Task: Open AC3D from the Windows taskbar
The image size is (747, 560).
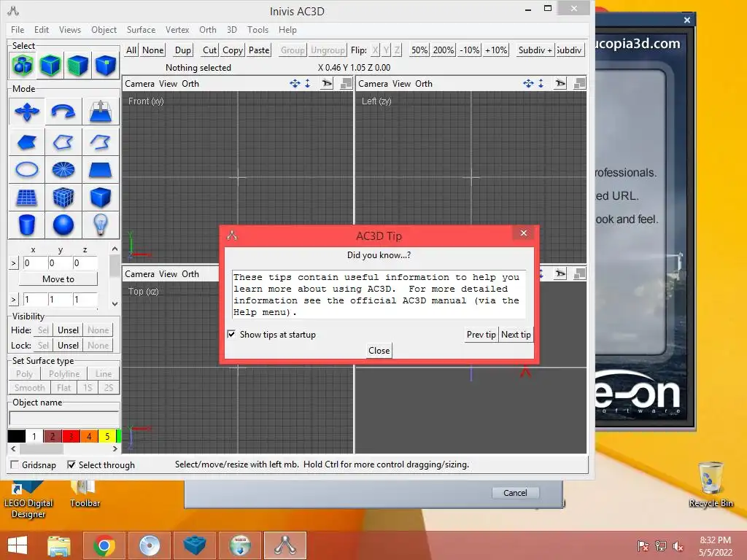Action: pos(285,545)
